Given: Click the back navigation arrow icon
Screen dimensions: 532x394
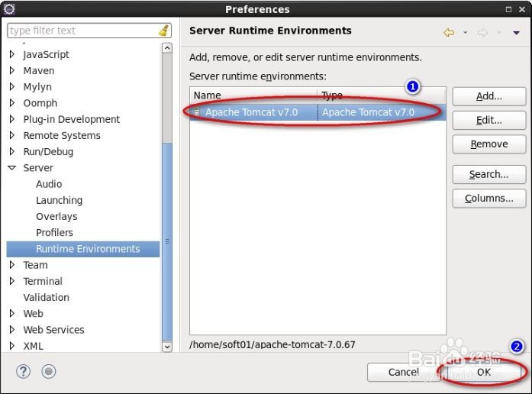Looking at the screenshot, I should (x=449, y=33).
